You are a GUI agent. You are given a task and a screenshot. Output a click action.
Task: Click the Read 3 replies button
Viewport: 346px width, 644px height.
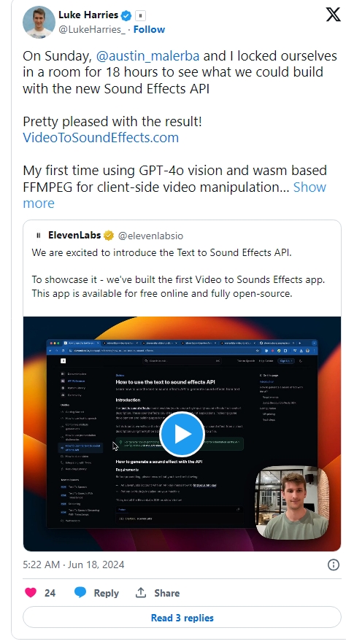coord(182,617)
